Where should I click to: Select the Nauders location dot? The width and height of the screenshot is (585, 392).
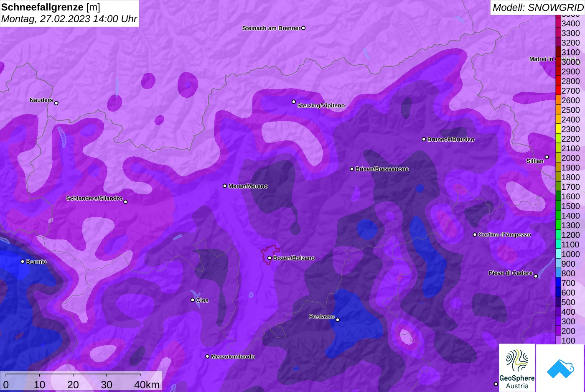click(x=56, y=103)
